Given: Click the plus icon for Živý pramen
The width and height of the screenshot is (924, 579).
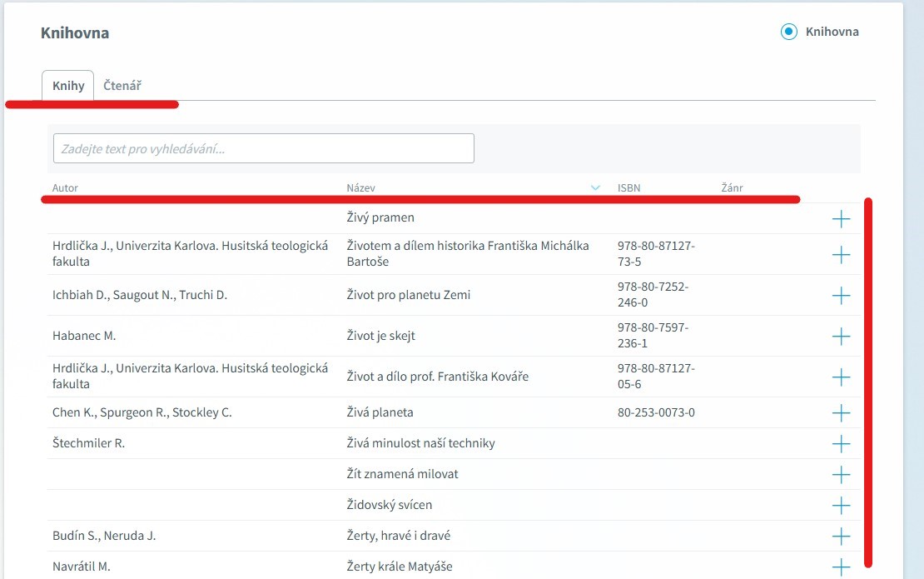Looking at the screenshot, I should tap(841, 219).
